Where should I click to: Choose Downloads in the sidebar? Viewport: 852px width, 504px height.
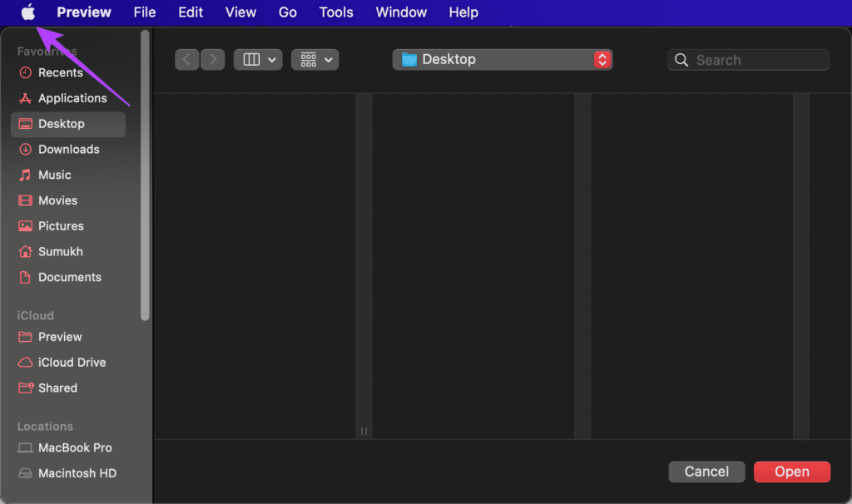coord(68,150)
